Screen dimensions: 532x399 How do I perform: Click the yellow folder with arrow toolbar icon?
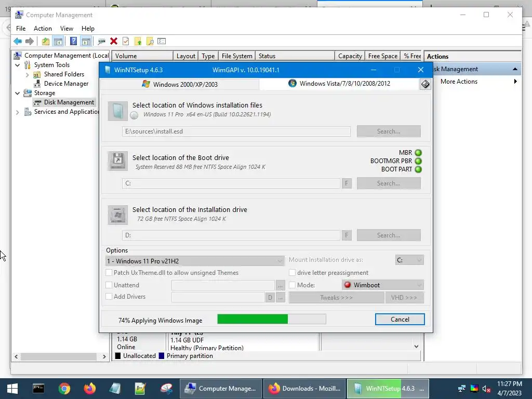point(138,42)
